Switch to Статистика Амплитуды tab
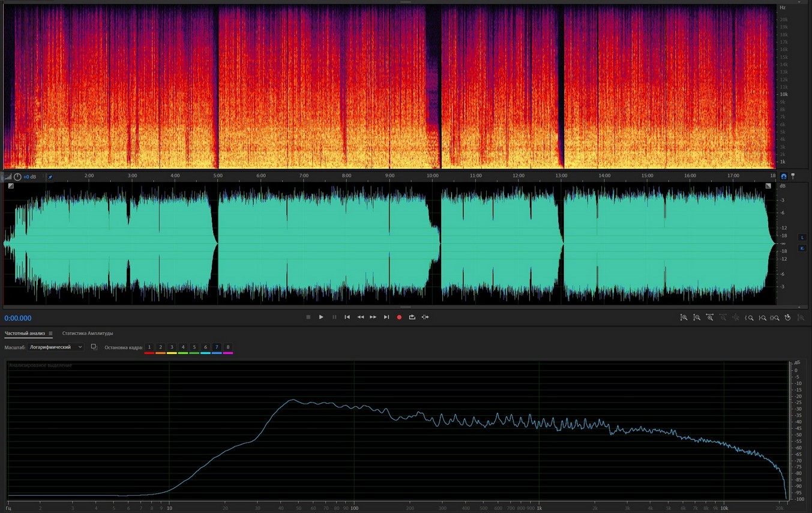Screen dimensions: 812x513 click(x=88, y=334)
